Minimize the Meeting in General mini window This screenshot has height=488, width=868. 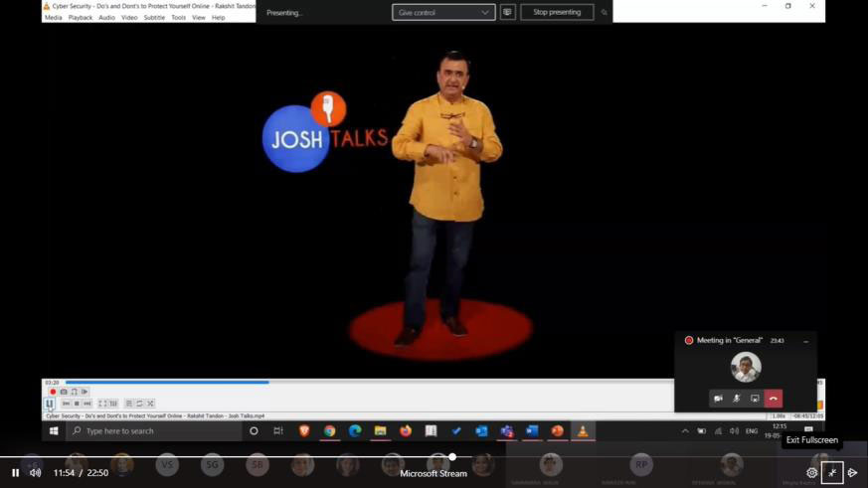click(x=806, y=341)
